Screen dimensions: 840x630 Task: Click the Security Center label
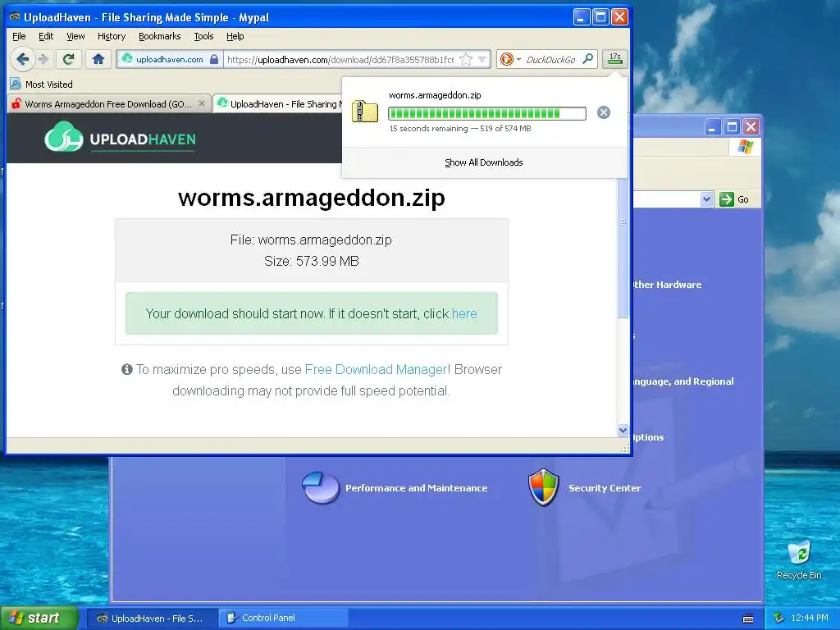point(605,488)
